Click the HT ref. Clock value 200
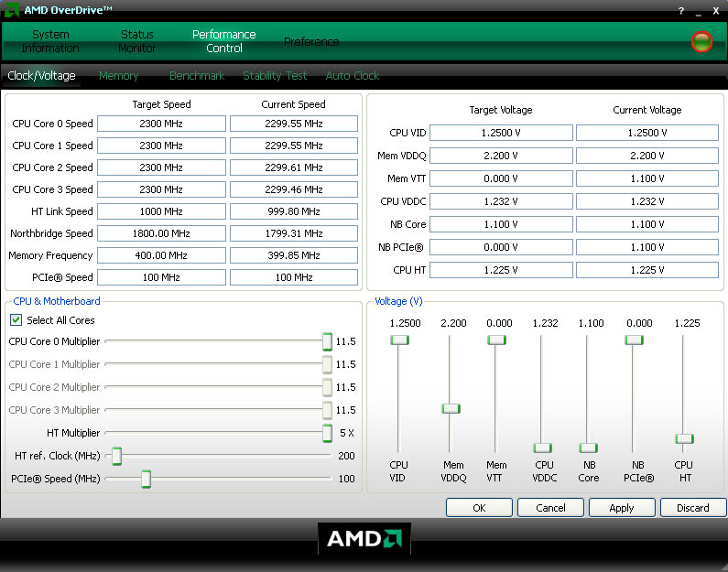Screen dimensions: 728x572 click(x=346, y=456)
